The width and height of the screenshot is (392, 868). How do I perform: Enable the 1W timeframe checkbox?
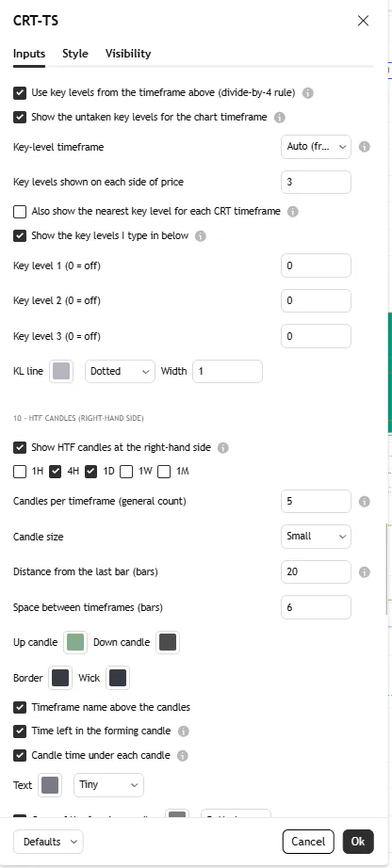coord(127,471)
